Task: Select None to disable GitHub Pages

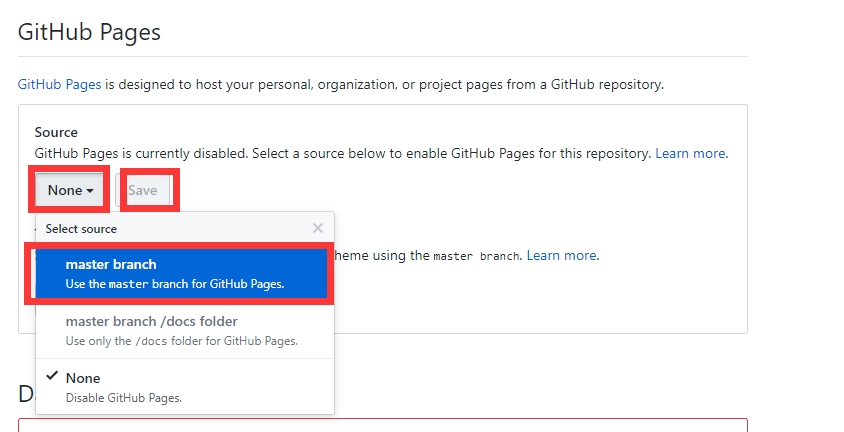Action: [x=185, y=387]
